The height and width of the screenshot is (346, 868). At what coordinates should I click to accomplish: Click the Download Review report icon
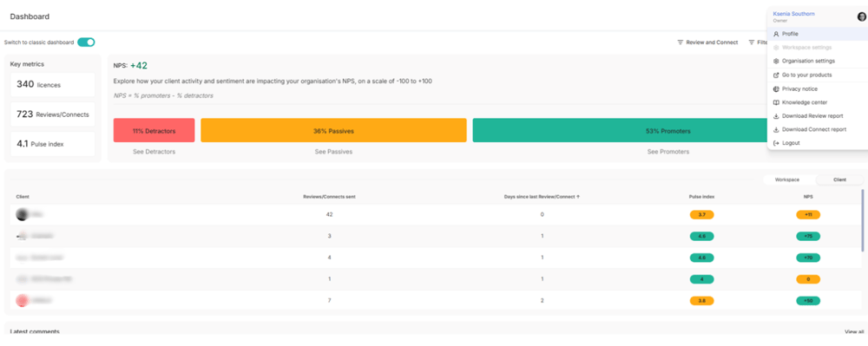776,116
